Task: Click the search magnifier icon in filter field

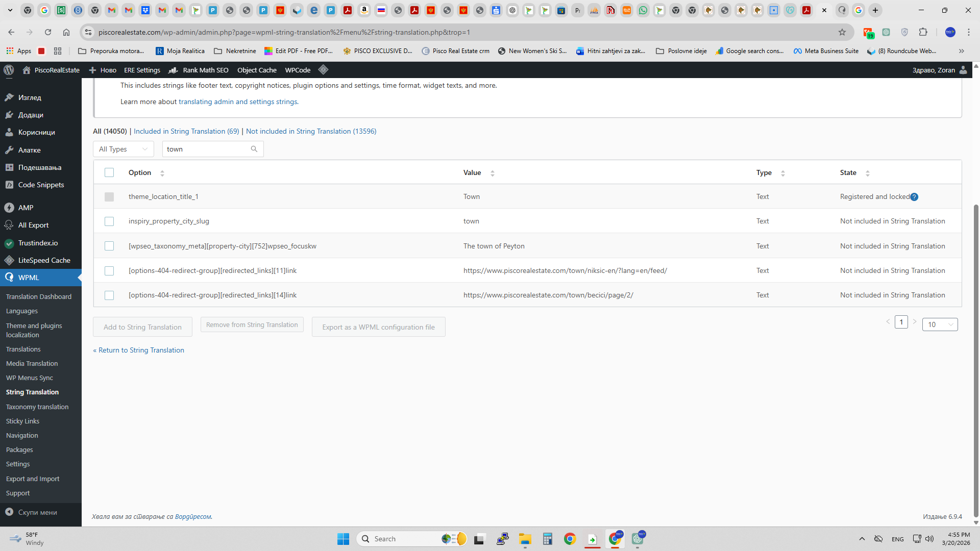Action: [254, 149]
